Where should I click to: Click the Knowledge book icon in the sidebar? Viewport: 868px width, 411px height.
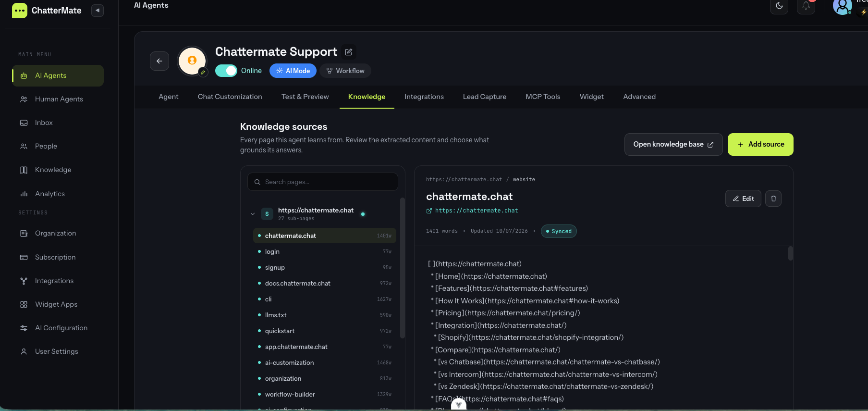(24, 170)
